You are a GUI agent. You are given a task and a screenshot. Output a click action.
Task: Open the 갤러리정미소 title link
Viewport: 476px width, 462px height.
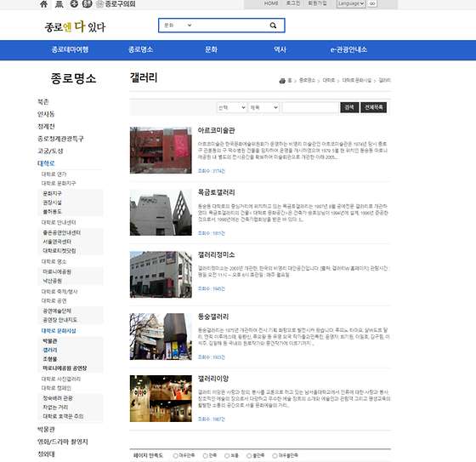coord(217,254)
